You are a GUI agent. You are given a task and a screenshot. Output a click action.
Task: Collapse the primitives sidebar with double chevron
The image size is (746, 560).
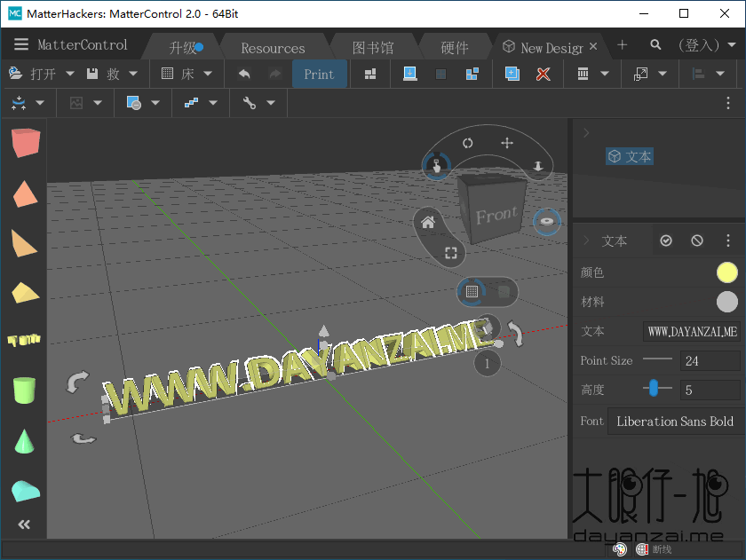pos(24,525)
